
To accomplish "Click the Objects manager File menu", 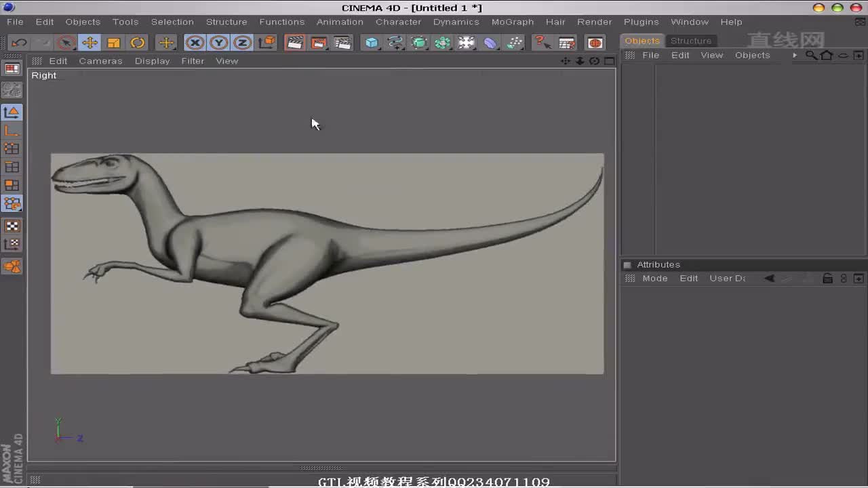I will (650, 56).
